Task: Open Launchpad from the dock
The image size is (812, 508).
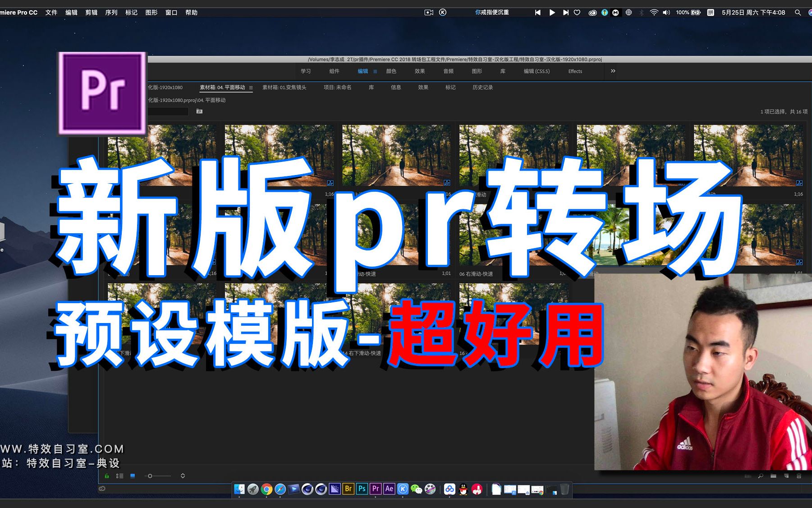Action: (x=253, y=489)
